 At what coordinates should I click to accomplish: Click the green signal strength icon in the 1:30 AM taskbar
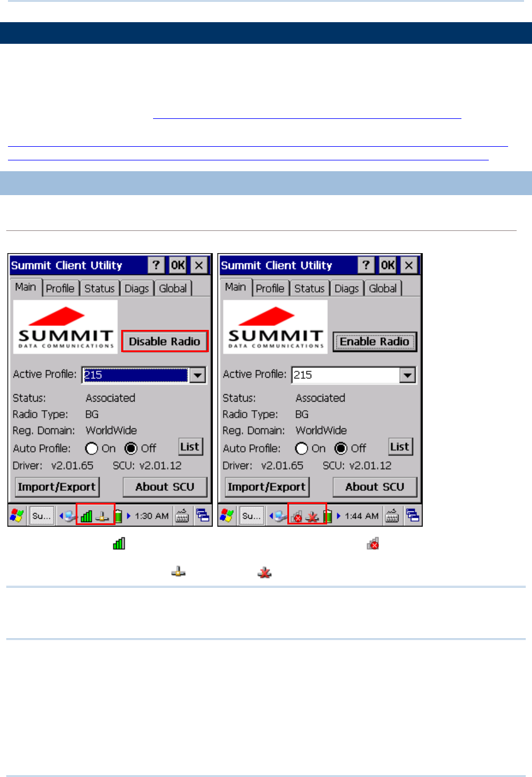tap(86, 516)
